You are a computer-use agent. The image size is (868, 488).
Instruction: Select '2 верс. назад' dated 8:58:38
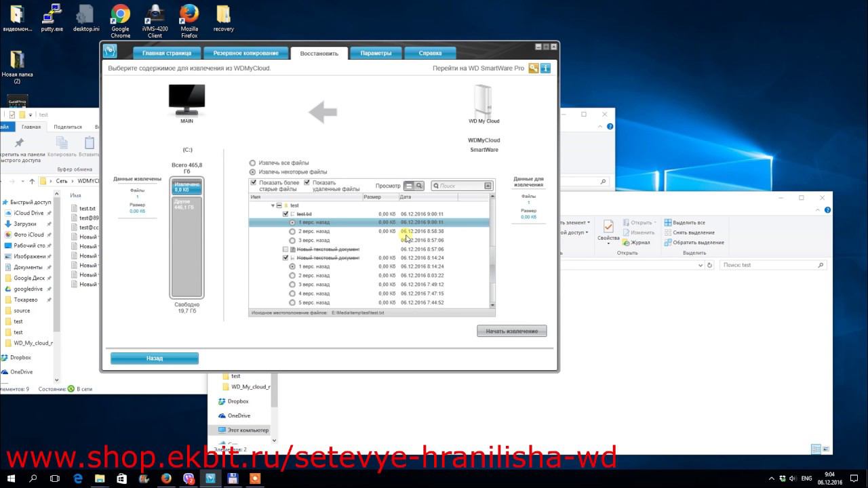292,231
